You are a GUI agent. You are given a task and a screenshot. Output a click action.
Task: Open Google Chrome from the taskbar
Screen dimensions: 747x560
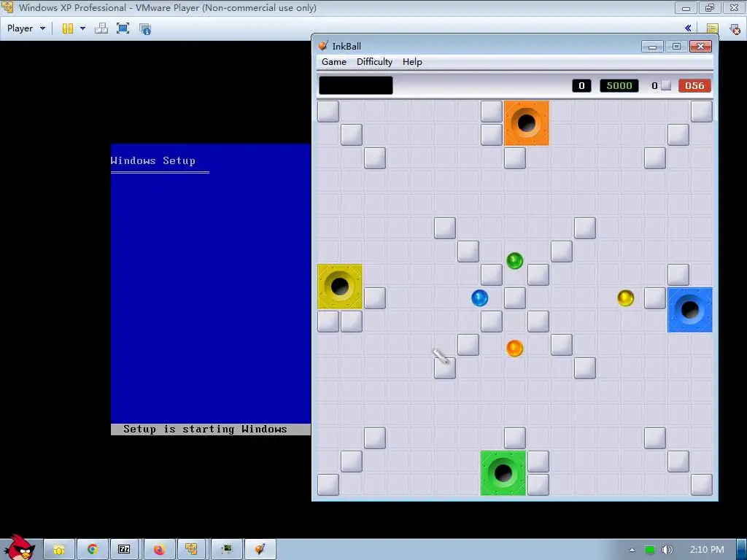point(93,550)
